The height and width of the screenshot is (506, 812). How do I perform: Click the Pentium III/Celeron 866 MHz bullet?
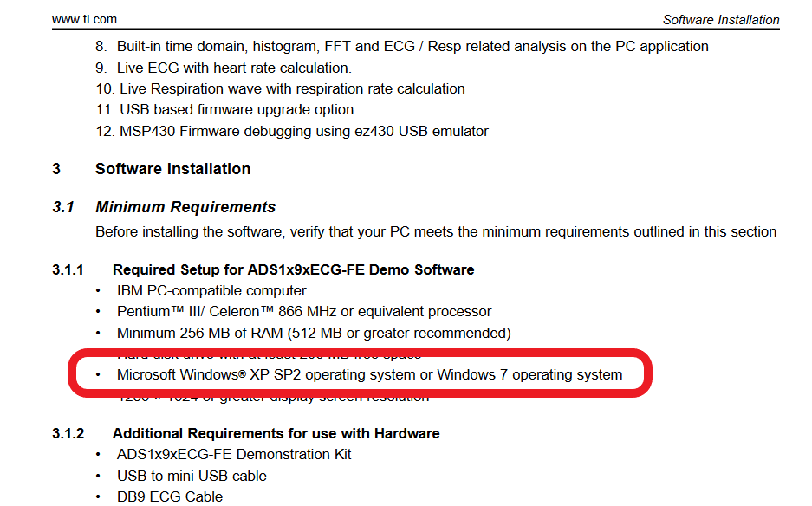click(304, 311)
